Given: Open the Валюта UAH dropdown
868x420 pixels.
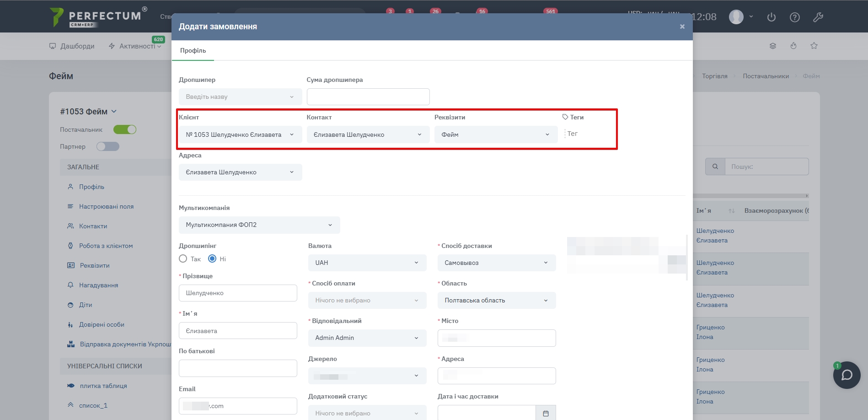Looking at the screenshot, I should 367,263.
